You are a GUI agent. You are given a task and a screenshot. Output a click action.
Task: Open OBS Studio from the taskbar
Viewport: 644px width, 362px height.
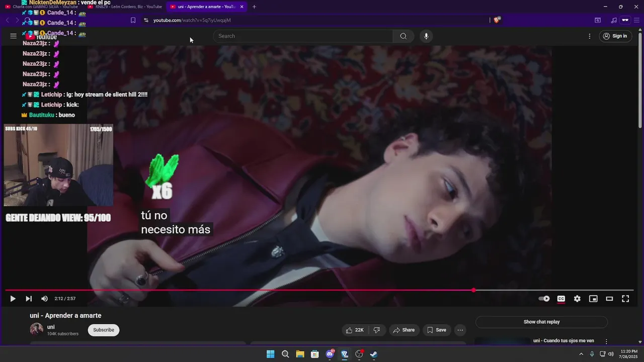click(359, 354)
